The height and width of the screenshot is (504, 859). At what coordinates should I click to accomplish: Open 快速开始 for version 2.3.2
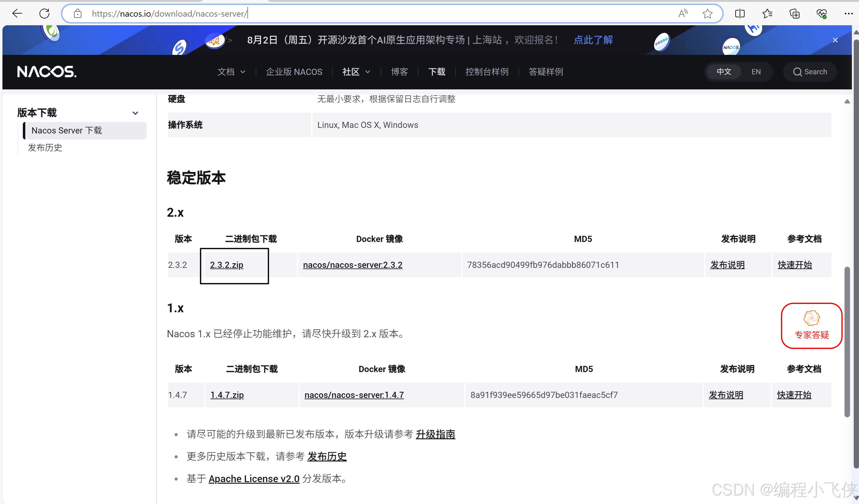[795, 265]
